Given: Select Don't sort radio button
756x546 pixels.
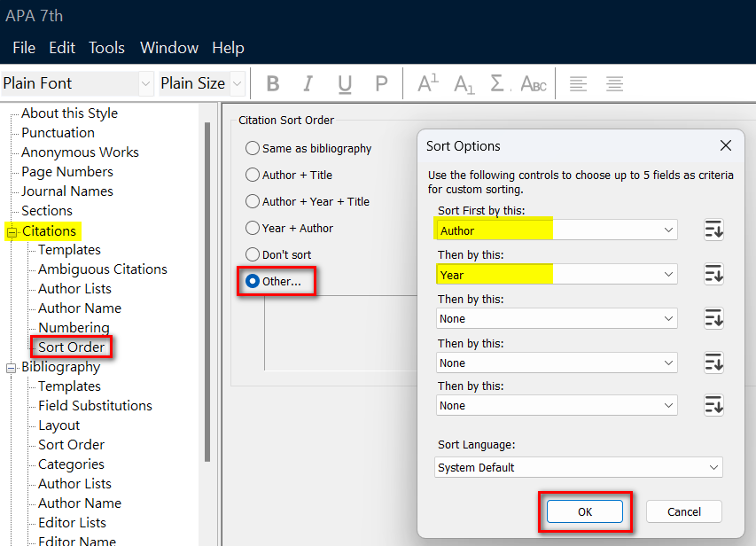Looking at the screenshot, I should point(253,254).
